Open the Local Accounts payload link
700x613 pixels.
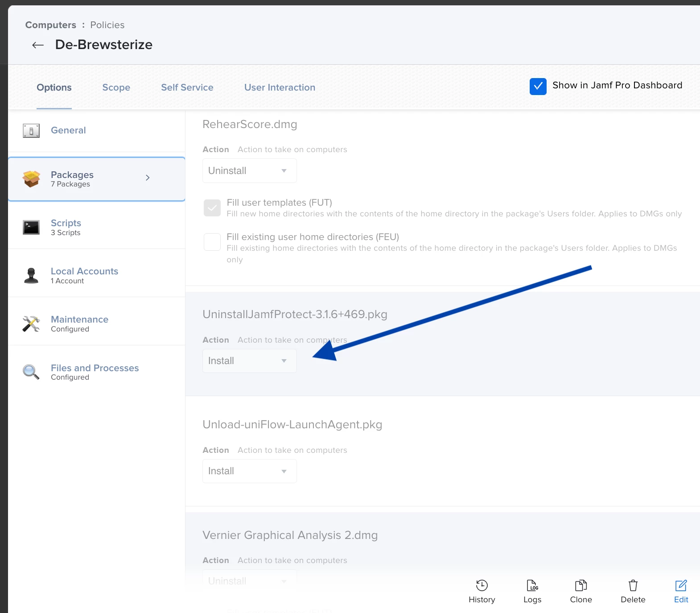pos(85,271)
